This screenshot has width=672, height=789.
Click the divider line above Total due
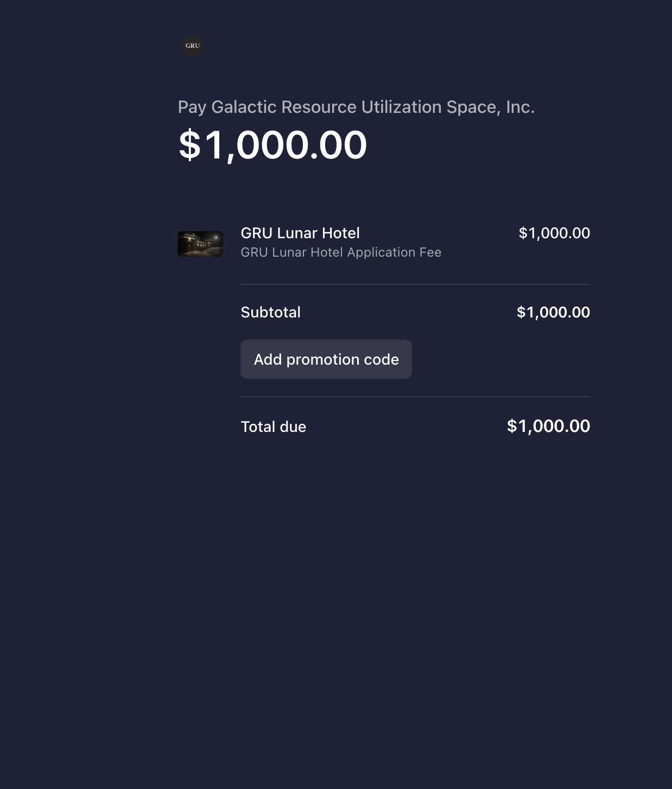(415, 397)
